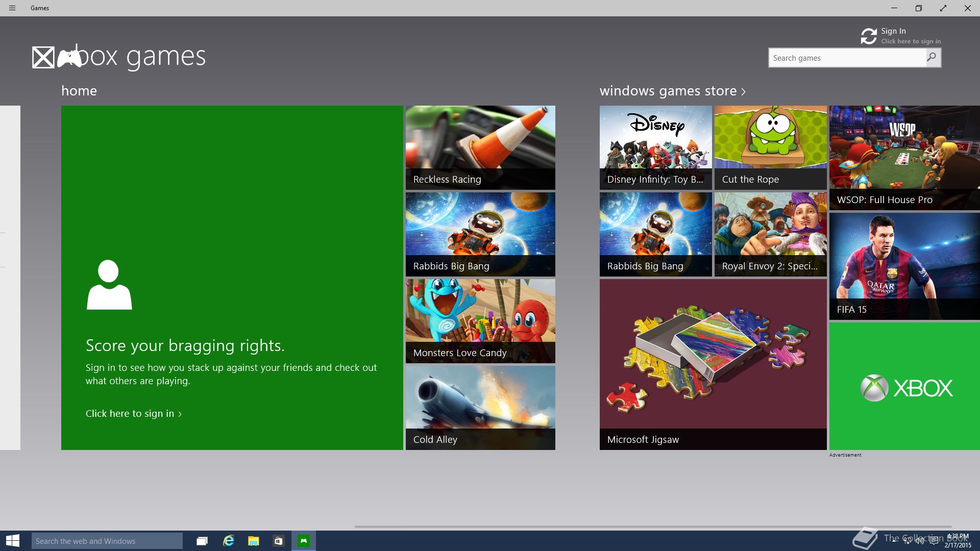980x551 pixels.
Task: Open the Cold Alley game tile
Action: click(x=480, y=408)
